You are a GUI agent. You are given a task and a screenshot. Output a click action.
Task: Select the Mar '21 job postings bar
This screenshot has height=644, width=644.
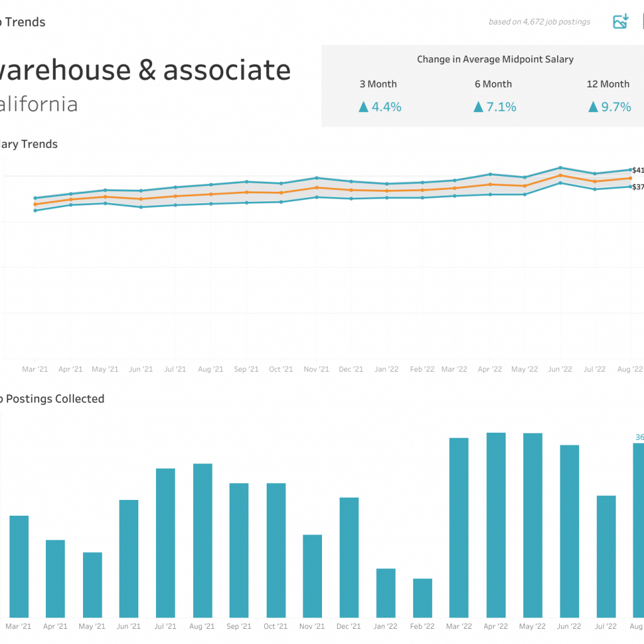click(19, 567)
